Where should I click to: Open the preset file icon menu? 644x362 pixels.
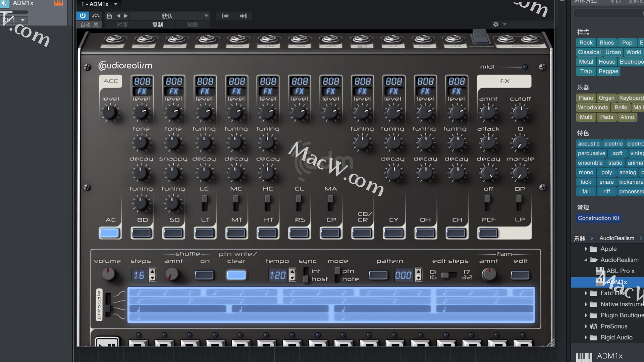[109, 16]
